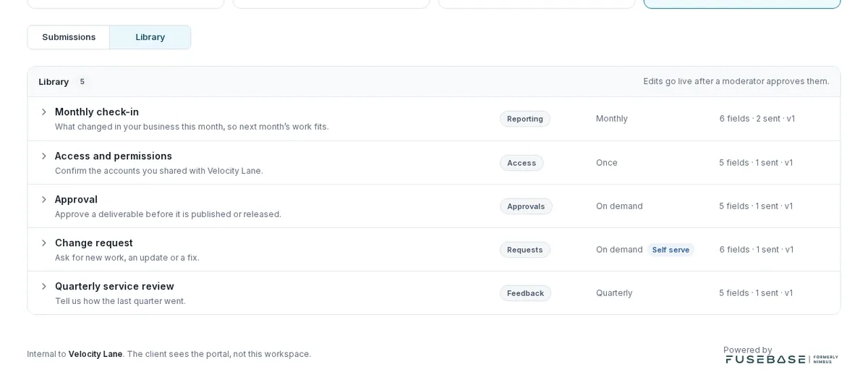
Task: Click the Feedback category tag
Action: coord(525,293)
